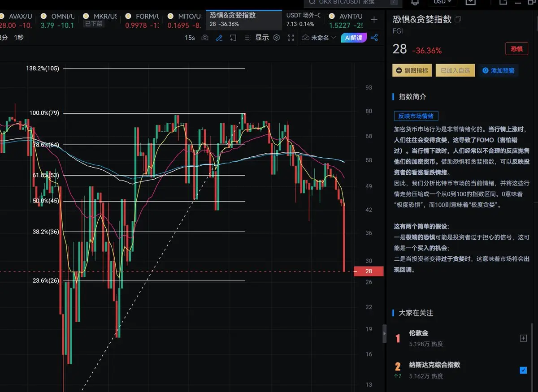Select the 100.0%(79) Fibonacci level
538x392 pixels.
(44, 113)
